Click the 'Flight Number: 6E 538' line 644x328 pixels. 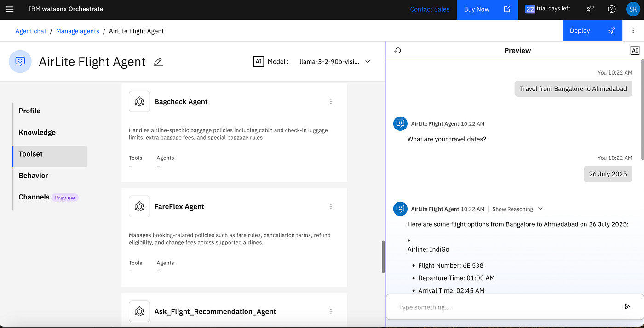tap(451, 265)
